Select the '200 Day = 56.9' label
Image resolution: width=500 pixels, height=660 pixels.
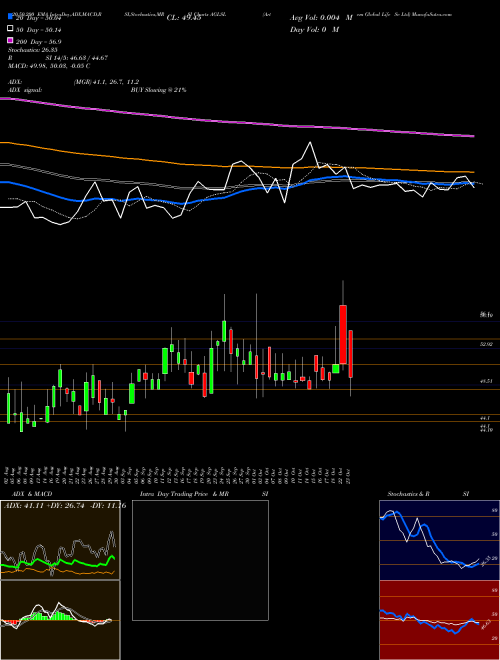click(x=38, y=42)
